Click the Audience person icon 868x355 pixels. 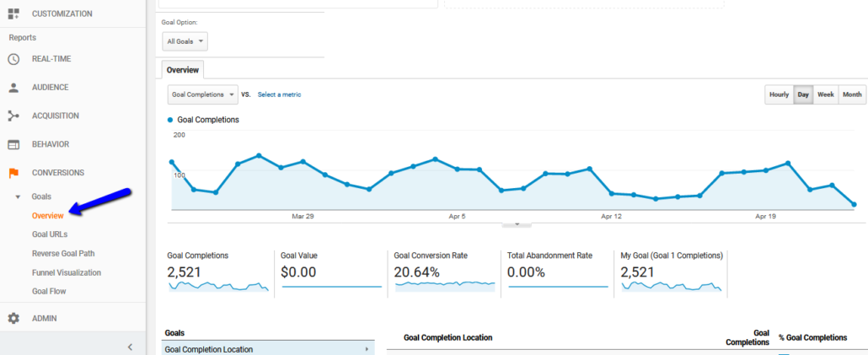pyautogui.click(x=13, y=88)
